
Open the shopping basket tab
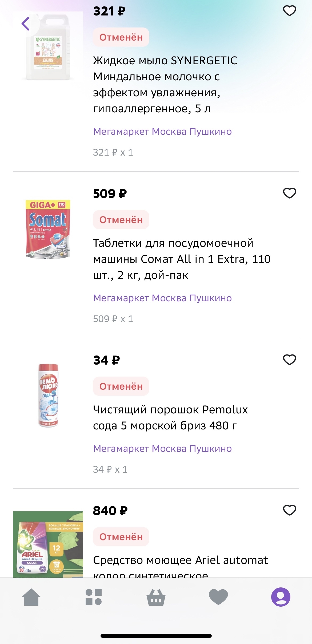point(156,597)
